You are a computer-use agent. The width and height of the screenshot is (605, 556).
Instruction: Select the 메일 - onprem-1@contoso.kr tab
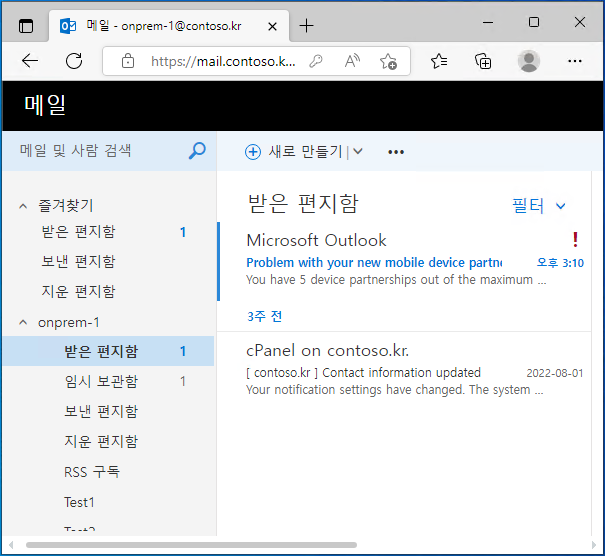(x=169, y=26)
